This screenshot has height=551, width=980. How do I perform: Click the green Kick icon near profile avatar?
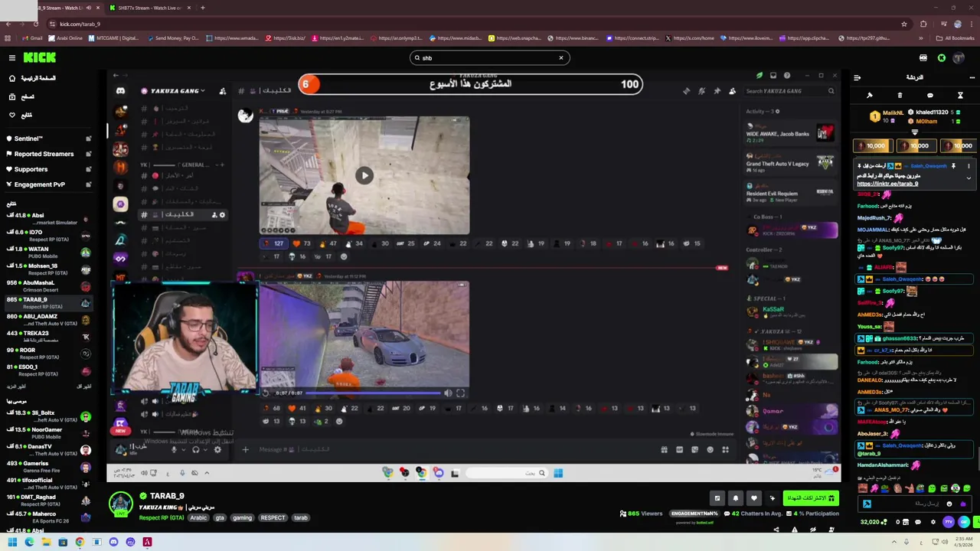click(x=941, y=57)
